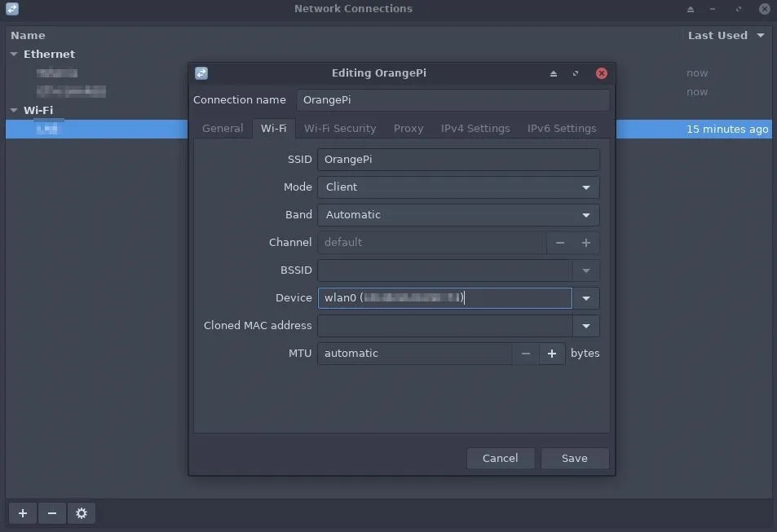
Task: Open the IPv6 Settings tab
Action: coord(562,128)
